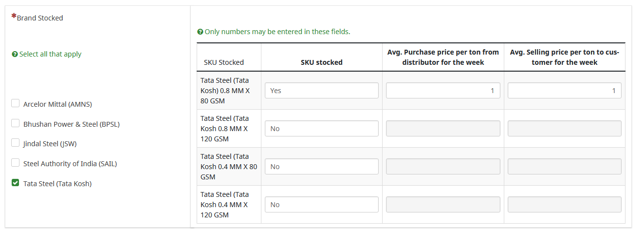Screen dimensions: 644x231
Task: Open SKU stocked dropdown for 0.4 MM X 120 GSM
Action: 321,205
